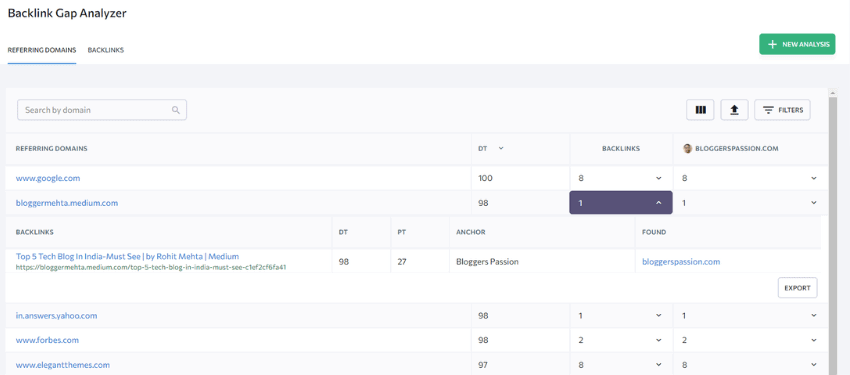Viewport: 850px width, 375px height.
Task: Click the Referring Domains column header
Action: click(x=51, y=148)
